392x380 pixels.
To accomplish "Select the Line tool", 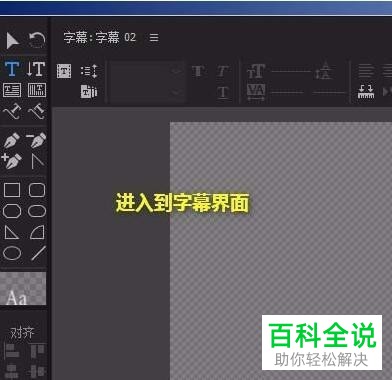I will pos(38,253).
